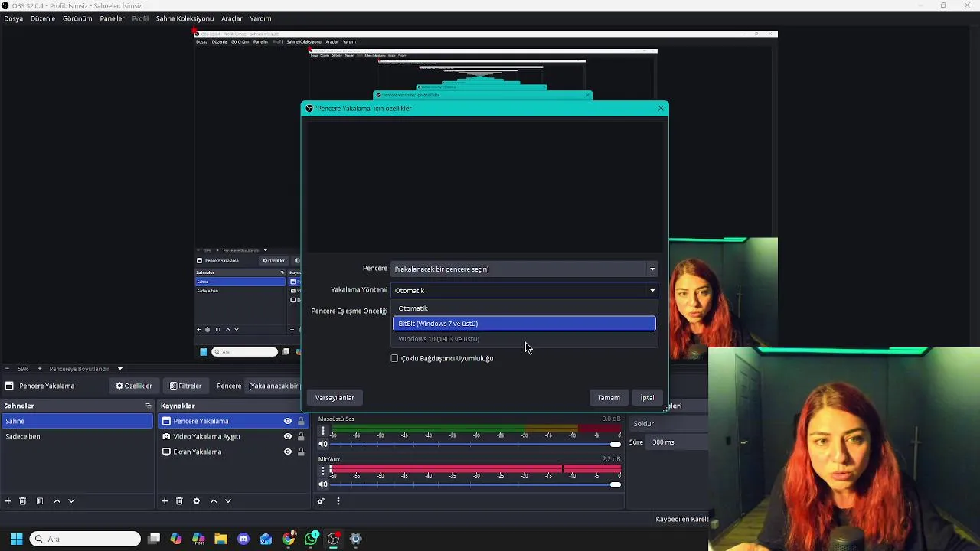Delete scene with trash icon in Sahneler

23,501
